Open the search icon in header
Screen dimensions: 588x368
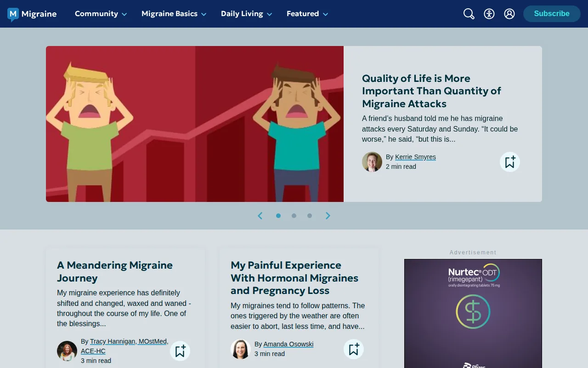click(x=469, y=14)
